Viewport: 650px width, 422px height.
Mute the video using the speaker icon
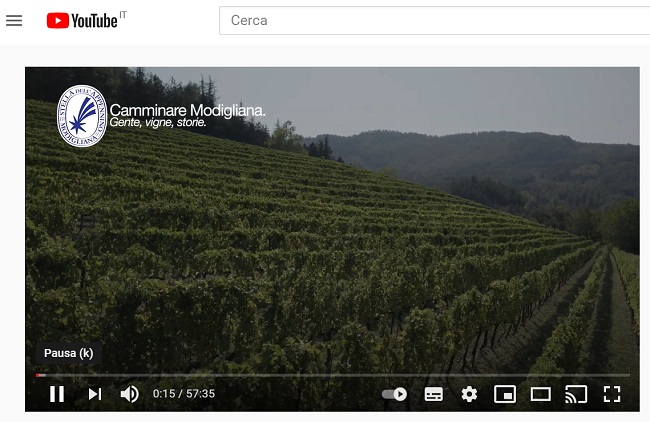click(x=130, y=394)
